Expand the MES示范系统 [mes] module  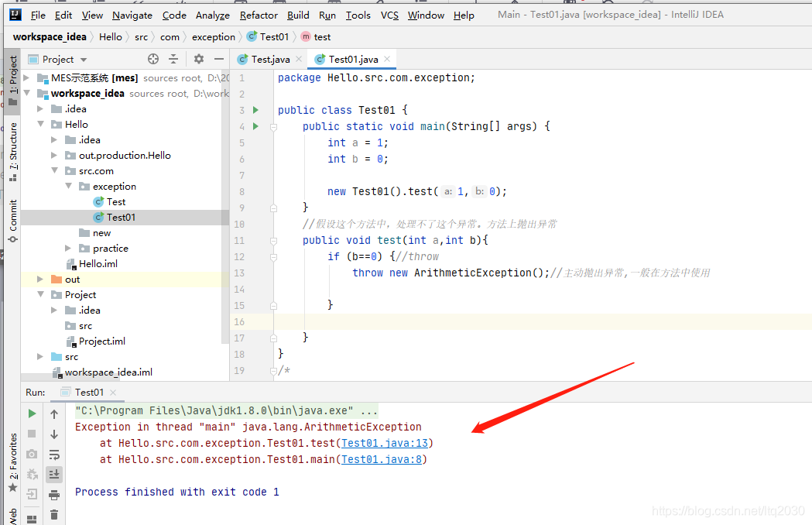click(26, 77)
